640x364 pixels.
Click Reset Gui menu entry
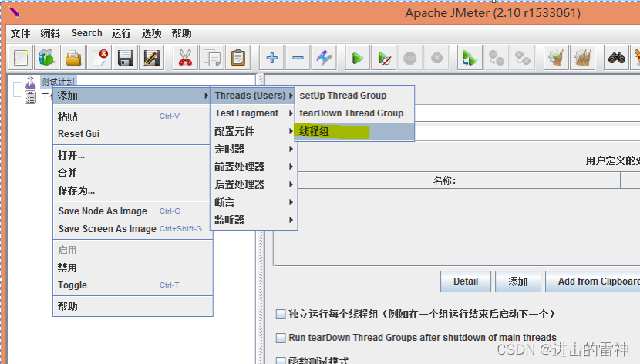pyautogui.click(x=133, y=134)
